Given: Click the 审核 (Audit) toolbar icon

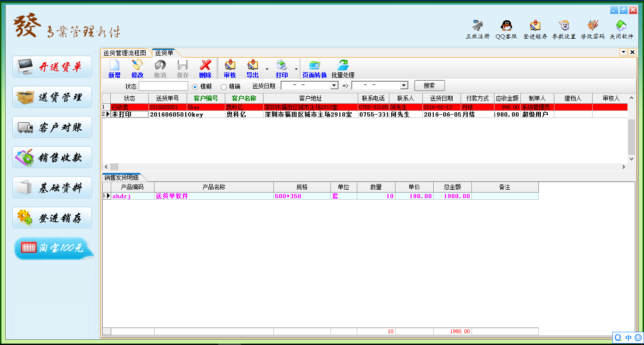Looking at the screenshot, I should pos(230,65).
